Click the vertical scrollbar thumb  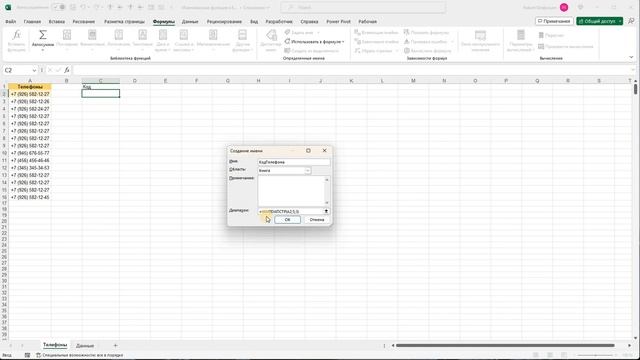pos(636,89)
